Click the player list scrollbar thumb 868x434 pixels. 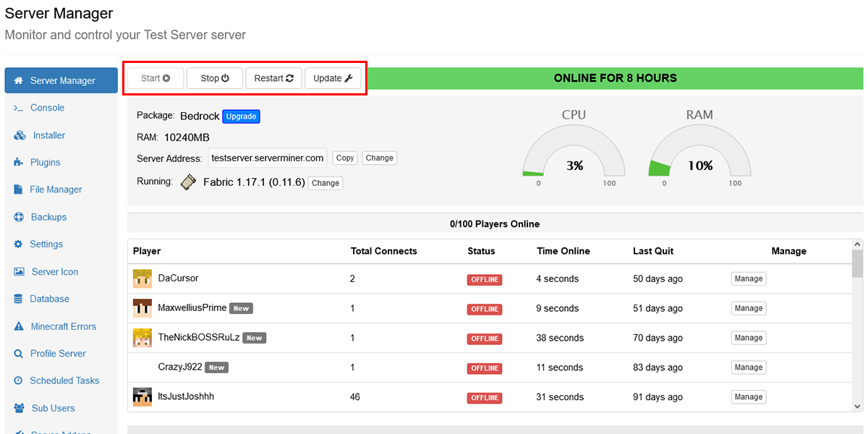click(x=857, y=264)
